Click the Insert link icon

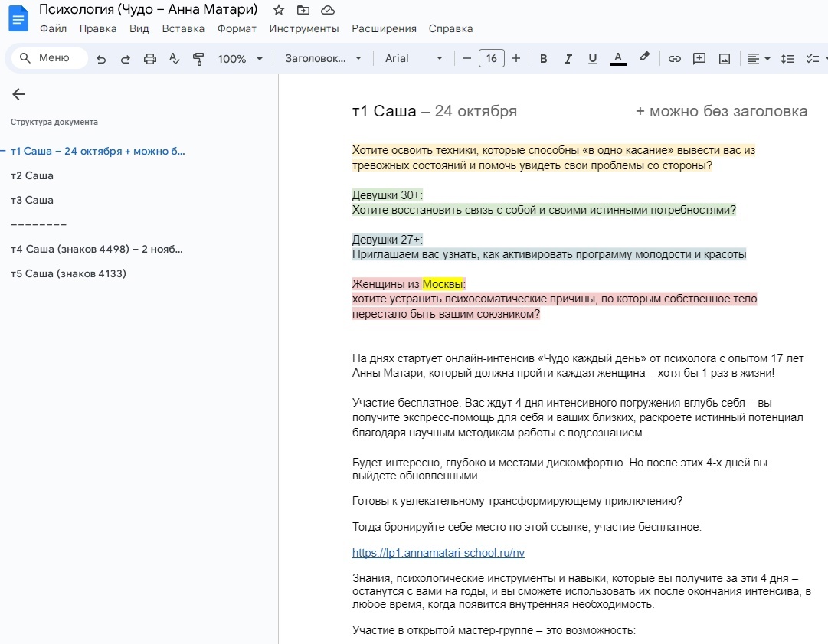pos(675,59)
